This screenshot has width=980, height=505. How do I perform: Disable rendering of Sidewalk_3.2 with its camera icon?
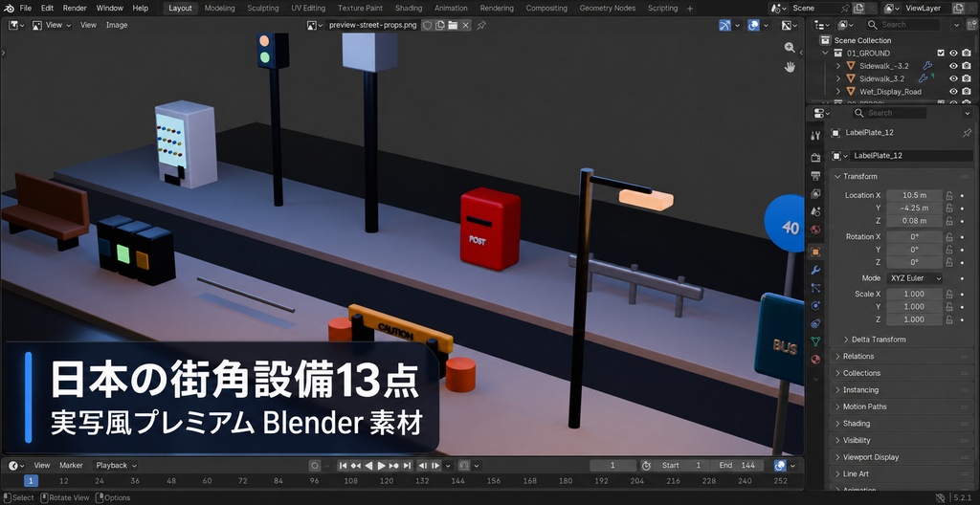tap(967, 78)
